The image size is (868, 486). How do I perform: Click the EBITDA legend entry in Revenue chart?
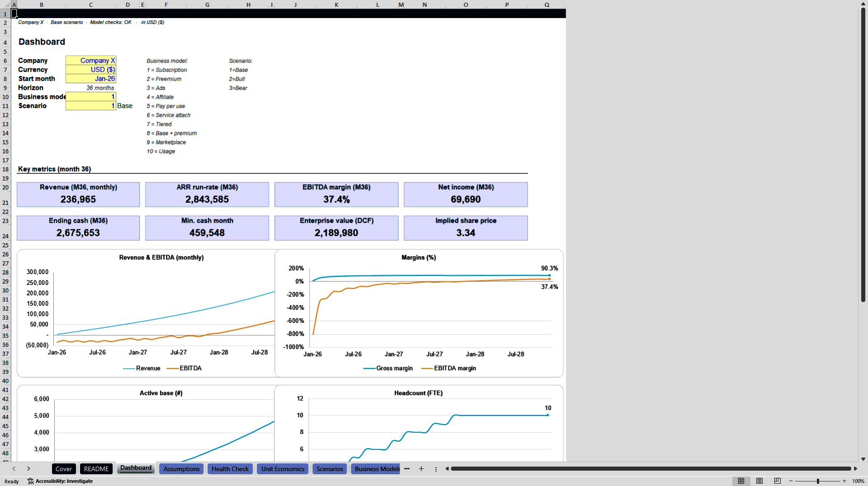184,368
